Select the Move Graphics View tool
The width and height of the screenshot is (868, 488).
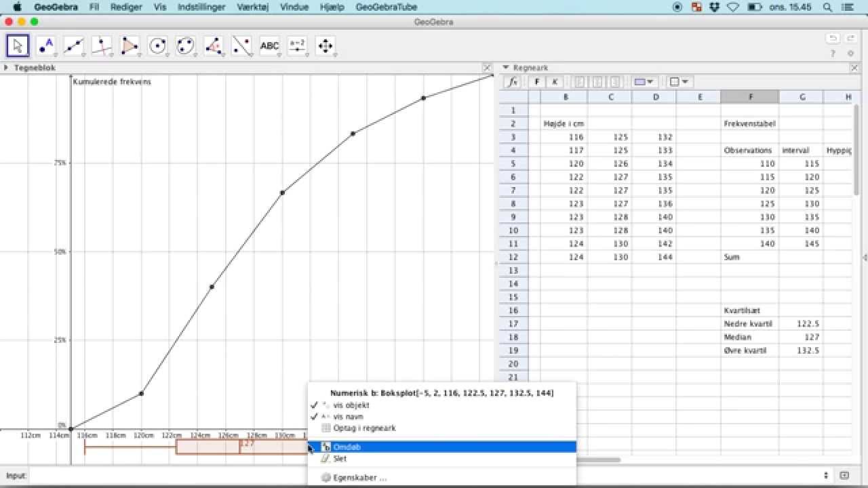325,46
